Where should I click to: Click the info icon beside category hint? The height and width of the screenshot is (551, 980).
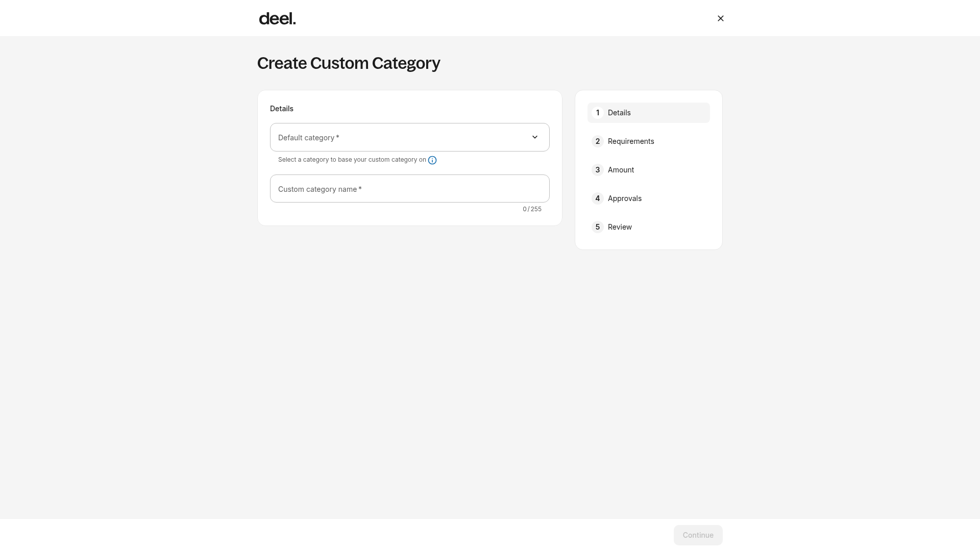432,160
